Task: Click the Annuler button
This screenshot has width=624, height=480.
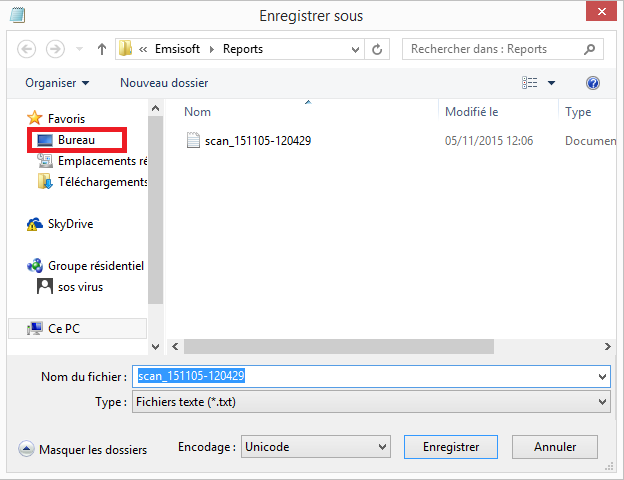Action: tap(555, 447)
